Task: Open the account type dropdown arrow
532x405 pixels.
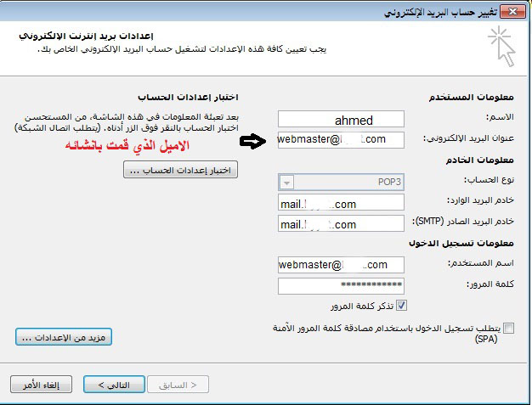Action: [x=286, y=183]
